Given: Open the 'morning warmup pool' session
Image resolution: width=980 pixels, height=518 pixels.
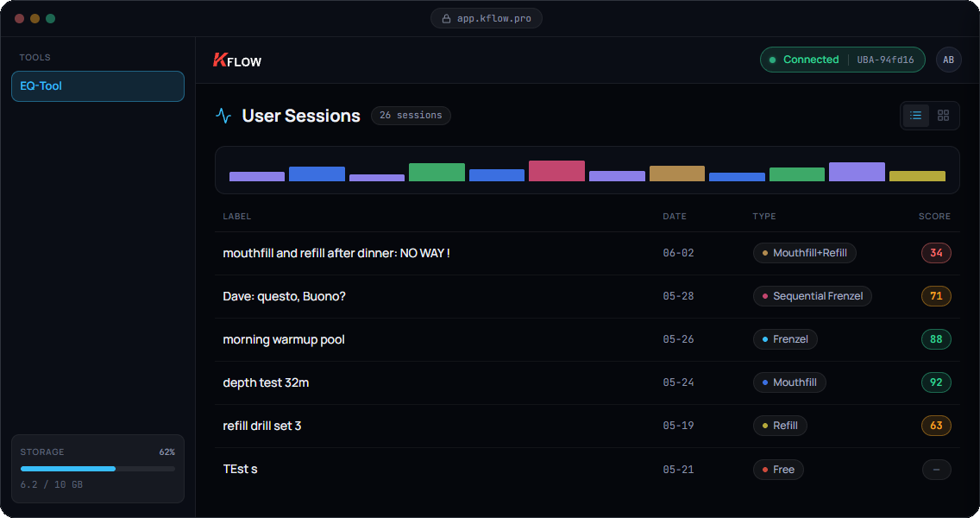Looking at the screenshot, I should [587, 339].
